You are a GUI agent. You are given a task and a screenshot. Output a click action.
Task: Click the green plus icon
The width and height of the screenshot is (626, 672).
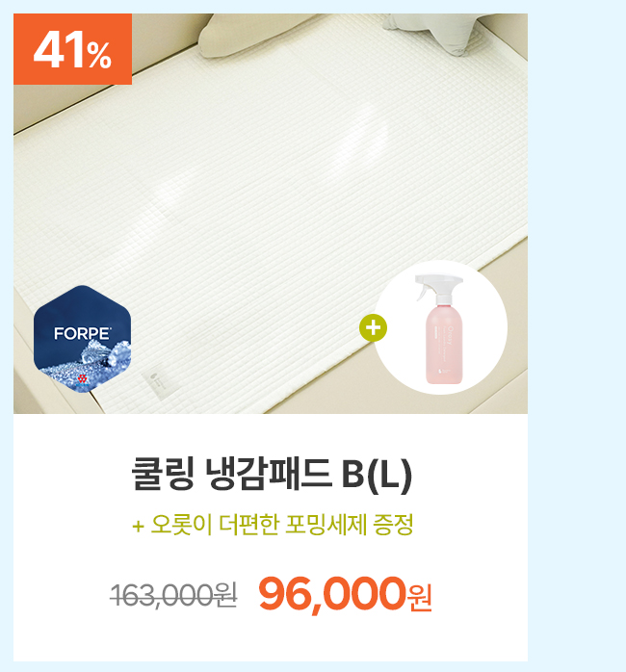(x=373, y=328)
